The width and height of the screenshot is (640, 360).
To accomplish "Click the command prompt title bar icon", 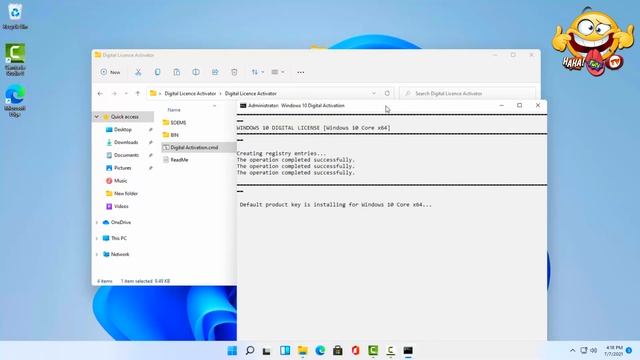I will point(243,106).
